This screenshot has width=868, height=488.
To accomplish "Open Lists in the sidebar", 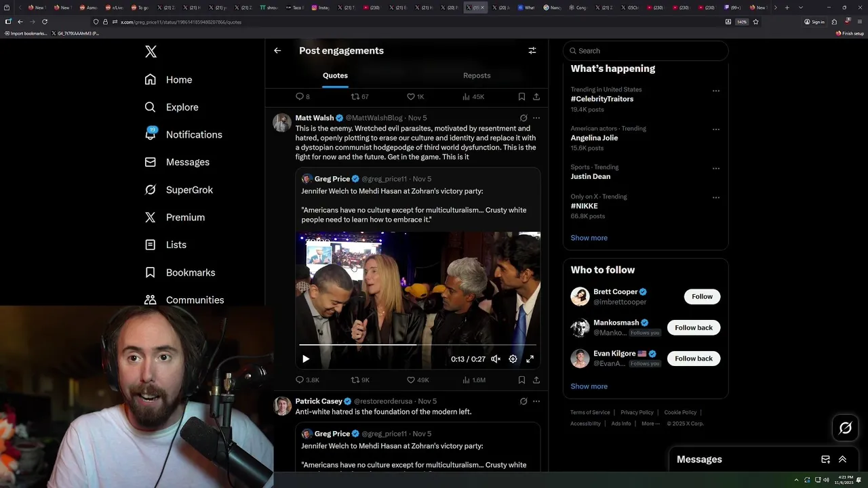I will click(165, 245).
